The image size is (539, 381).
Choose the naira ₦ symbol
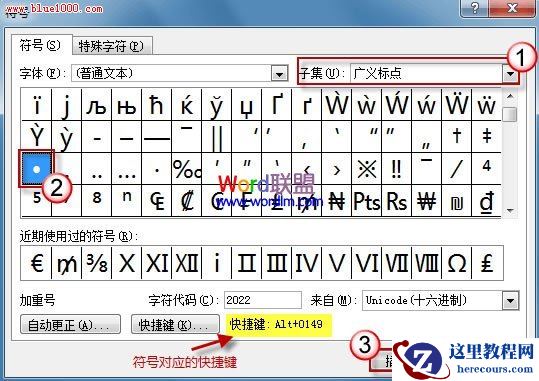point(337,200)
